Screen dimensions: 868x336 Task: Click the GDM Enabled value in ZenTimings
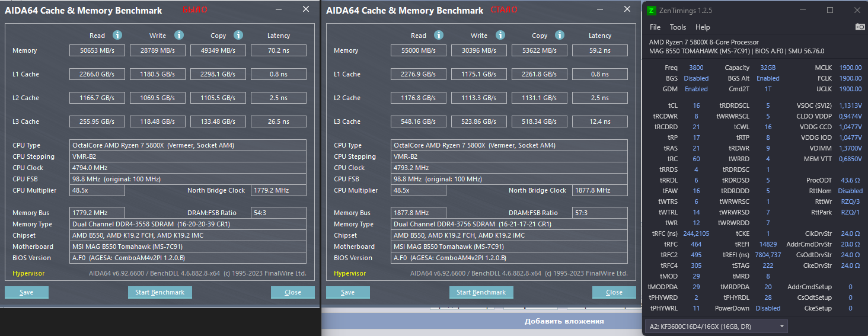point(696,89)
